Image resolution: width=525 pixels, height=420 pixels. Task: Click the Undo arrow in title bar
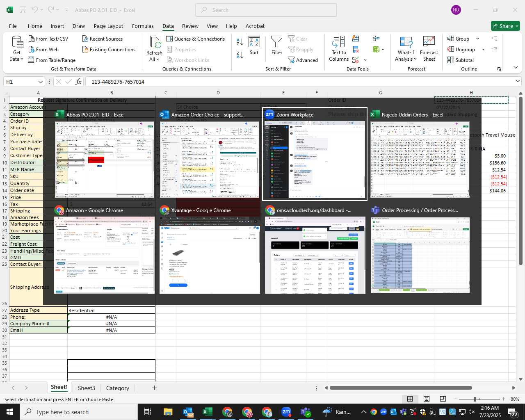tap(35, 10)
